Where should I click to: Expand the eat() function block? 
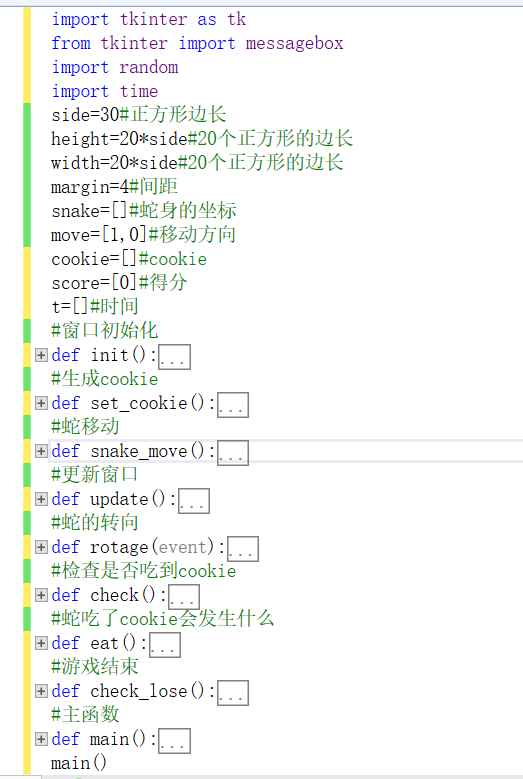tap(41, 643)
